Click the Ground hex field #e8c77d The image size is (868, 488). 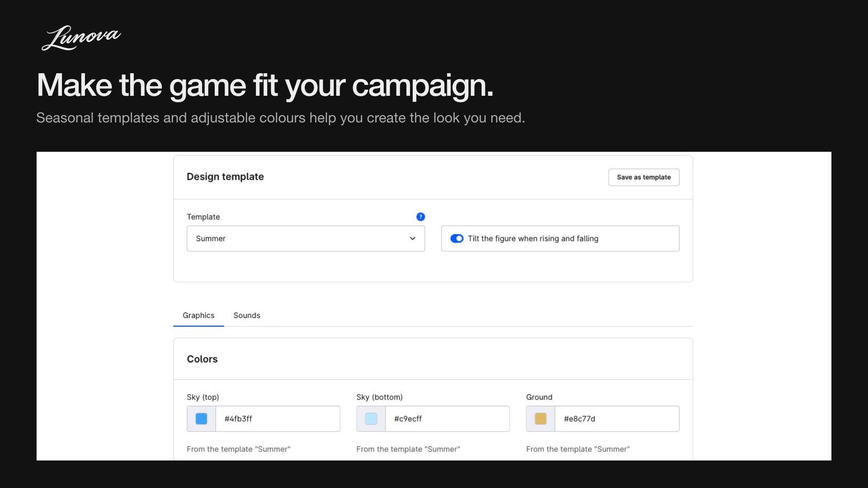pos(617,419)
